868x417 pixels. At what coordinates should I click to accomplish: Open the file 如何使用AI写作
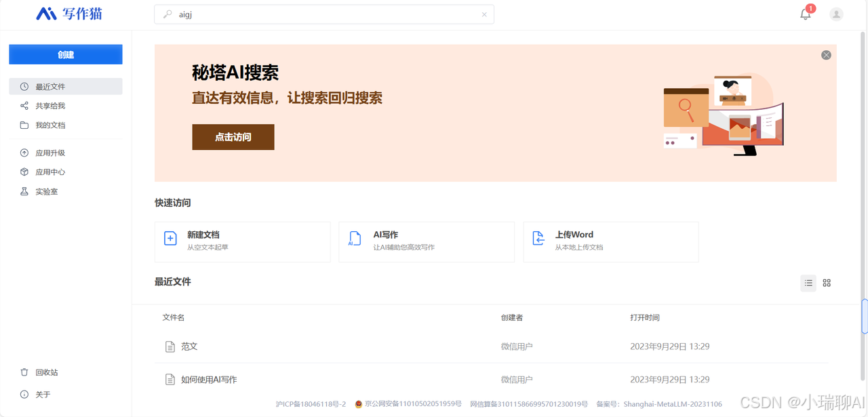click(x=209, y=380)
